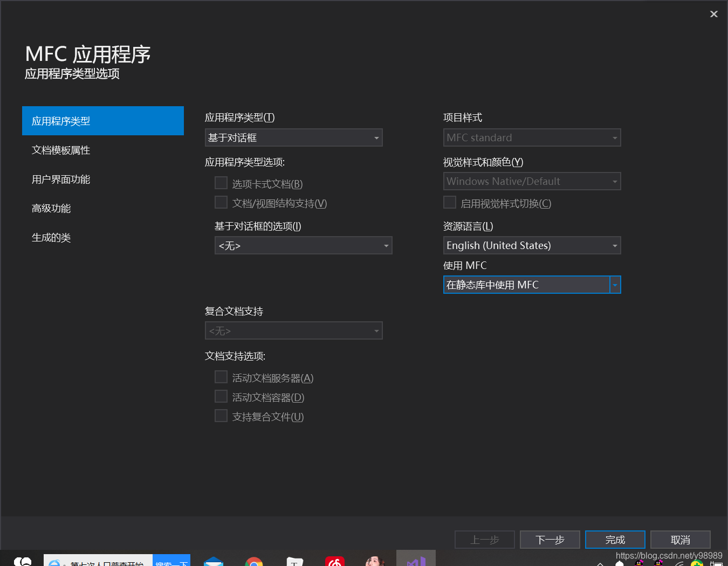The image size is (728, 566).
Task: Toggle the 文档/视图结构支持 checkbox
Action: click(x=221, y=202)
